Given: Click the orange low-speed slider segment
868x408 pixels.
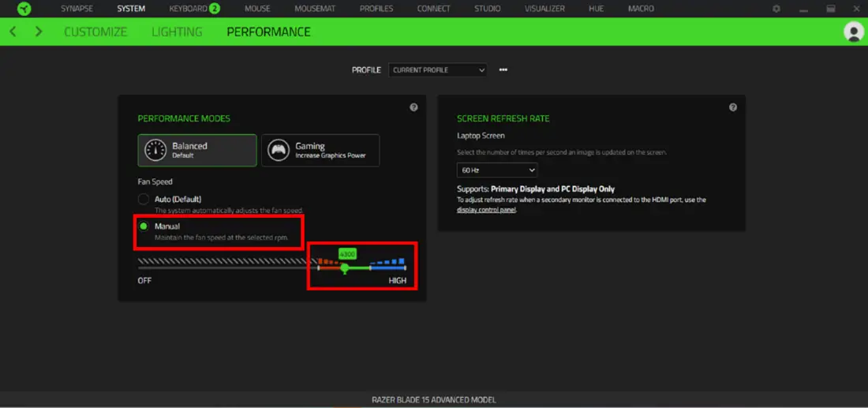Looking at the screenshot, I should click(x=329, y=268).
